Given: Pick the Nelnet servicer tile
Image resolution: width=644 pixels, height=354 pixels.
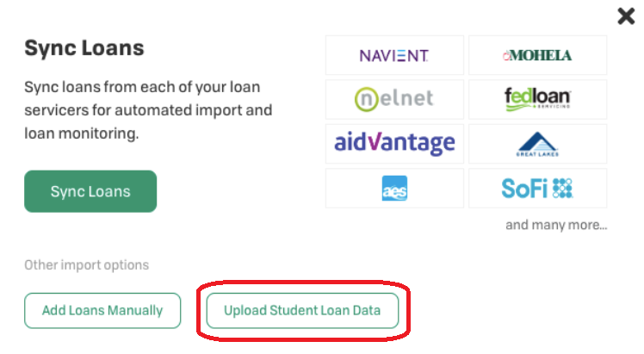Looking at the screenshot, I should (x=394, y=99).
